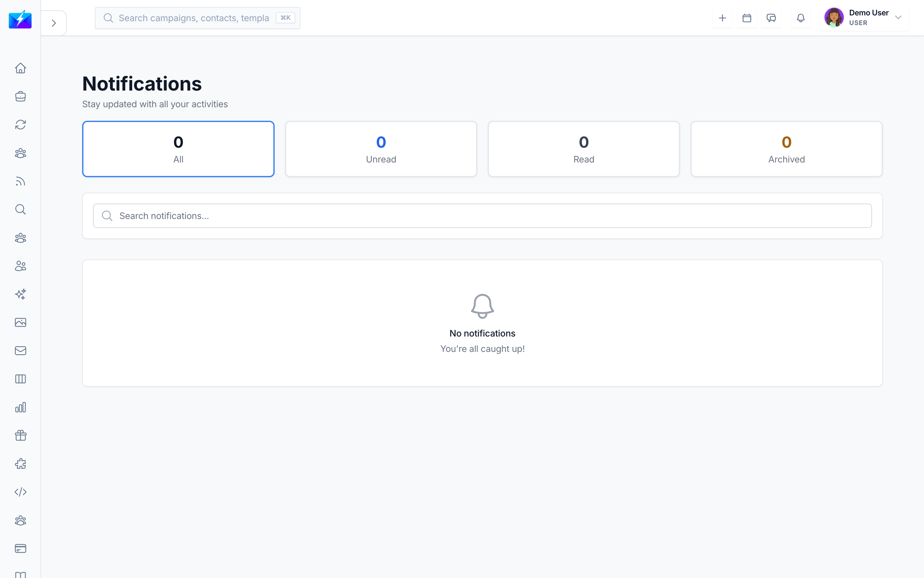Focus the global search campaigns field

coord(197,18)
